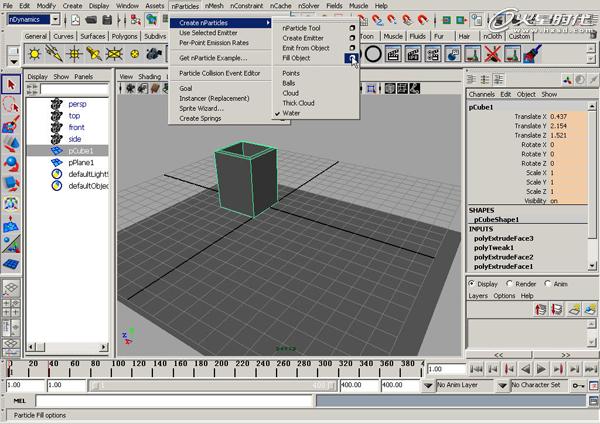Click Particle Collision Event Editor
This screenshot has width=600, height=424.
coord(220,73)
